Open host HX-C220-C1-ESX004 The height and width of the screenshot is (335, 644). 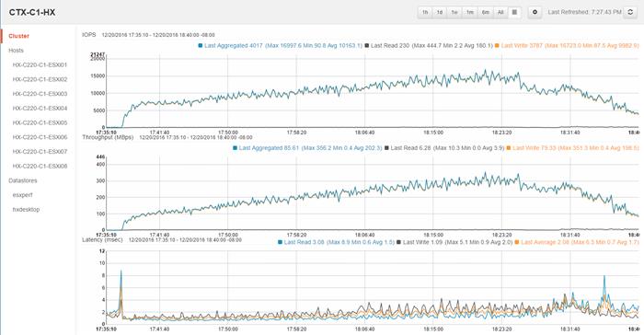(x=40, y=108)
